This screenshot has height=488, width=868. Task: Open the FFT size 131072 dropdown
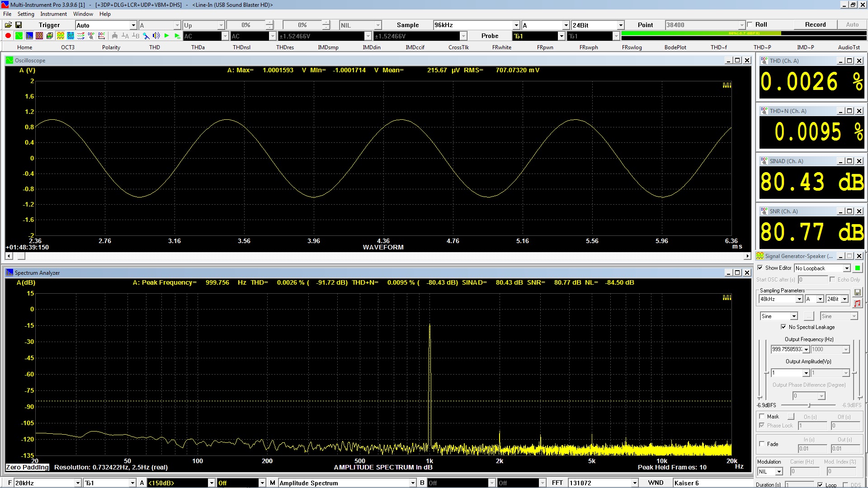point(634,483)
